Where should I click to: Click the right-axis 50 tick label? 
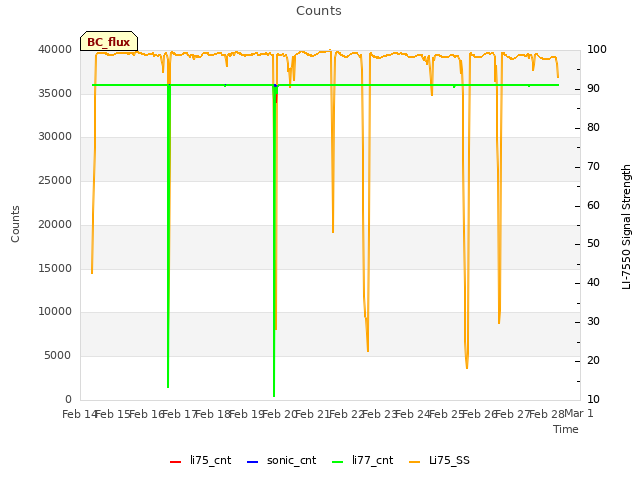(593, 244)
